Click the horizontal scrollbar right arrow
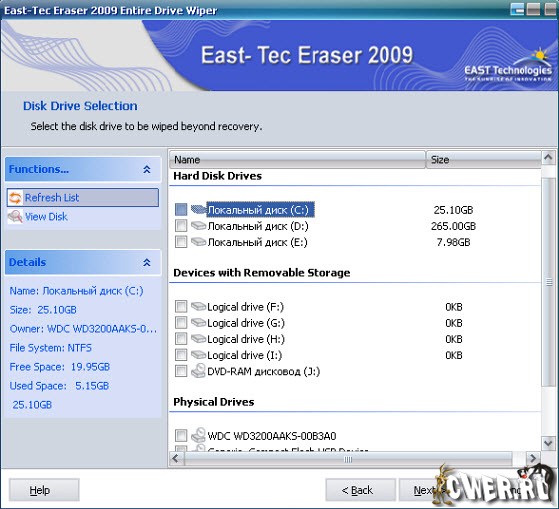This screenshot has width=559, height=509. coord(533,458)
